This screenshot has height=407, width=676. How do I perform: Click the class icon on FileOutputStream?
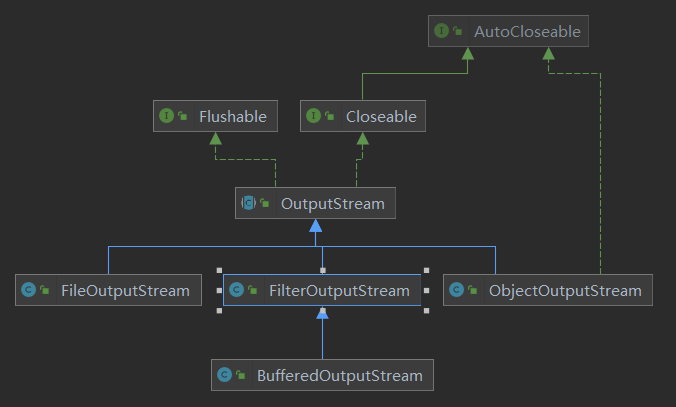pyautogui.click(x=29, y=291)
